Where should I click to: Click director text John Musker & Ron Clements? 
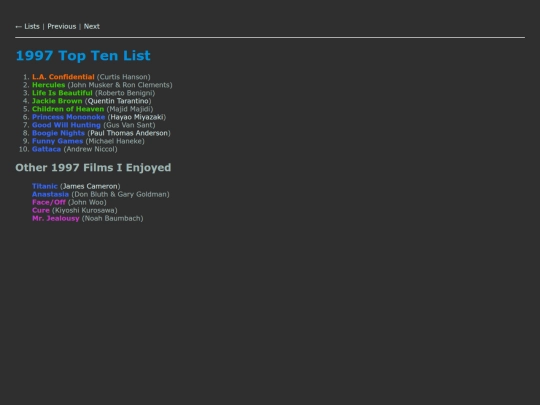pos(120,85)
